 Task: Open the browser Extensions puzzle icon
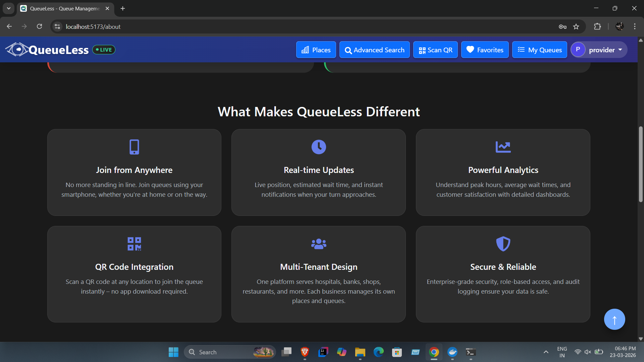[x=597, y=26]
